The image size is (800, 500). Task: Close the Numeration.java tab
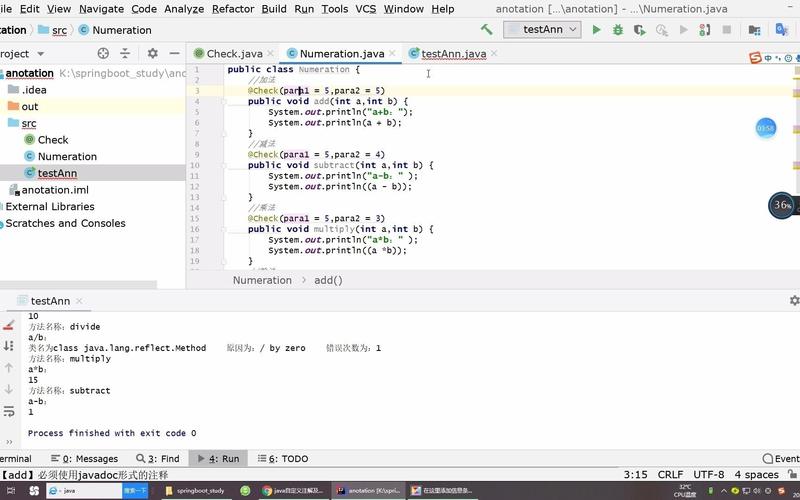tap(392, 53)
